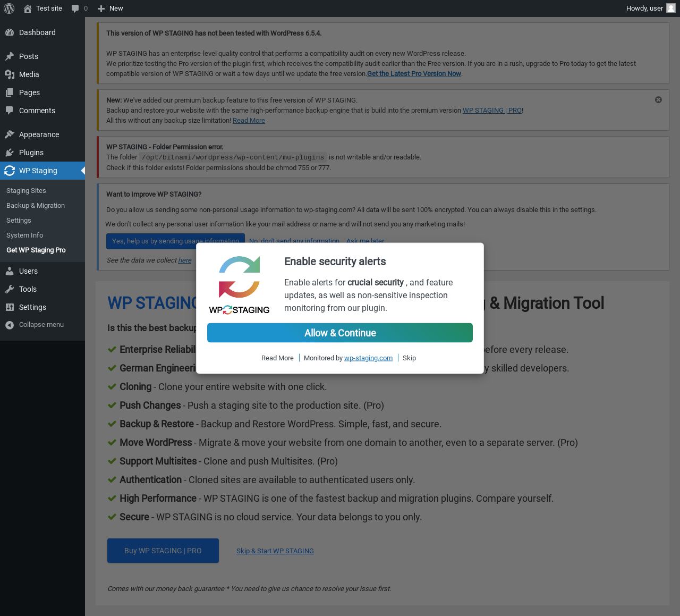Open WP STAGING | PRO link in notice
This screenshot has width=680, height=616.
pos(492,111)
